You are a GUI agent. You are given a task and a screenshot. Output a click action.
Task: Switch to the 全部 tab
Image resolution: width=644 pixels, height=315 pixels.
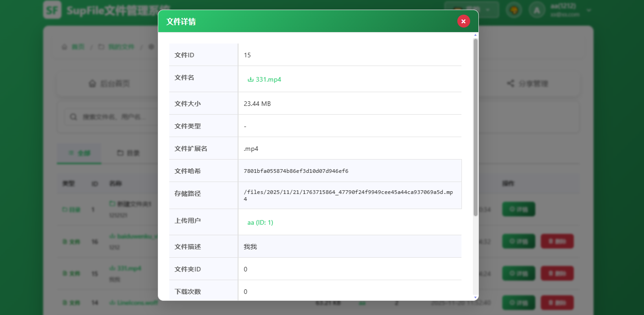(x=80, y=153)
